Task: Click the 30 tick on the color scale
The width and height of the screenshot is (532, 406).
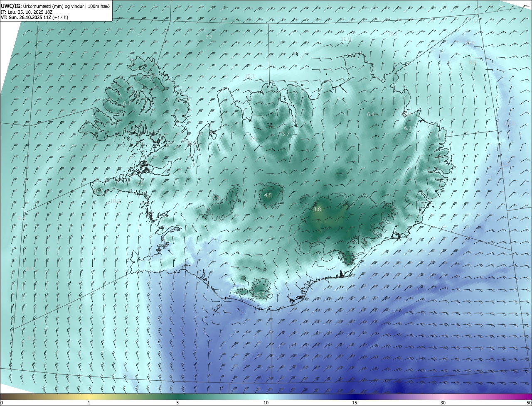Action: 443,403
